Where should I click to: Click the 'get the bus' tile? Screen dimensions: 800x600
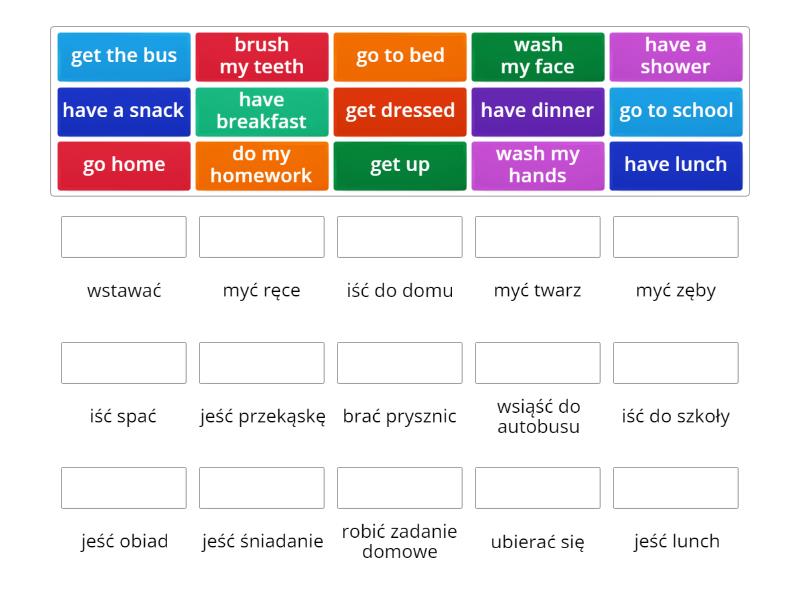click(x=124, y=56)
